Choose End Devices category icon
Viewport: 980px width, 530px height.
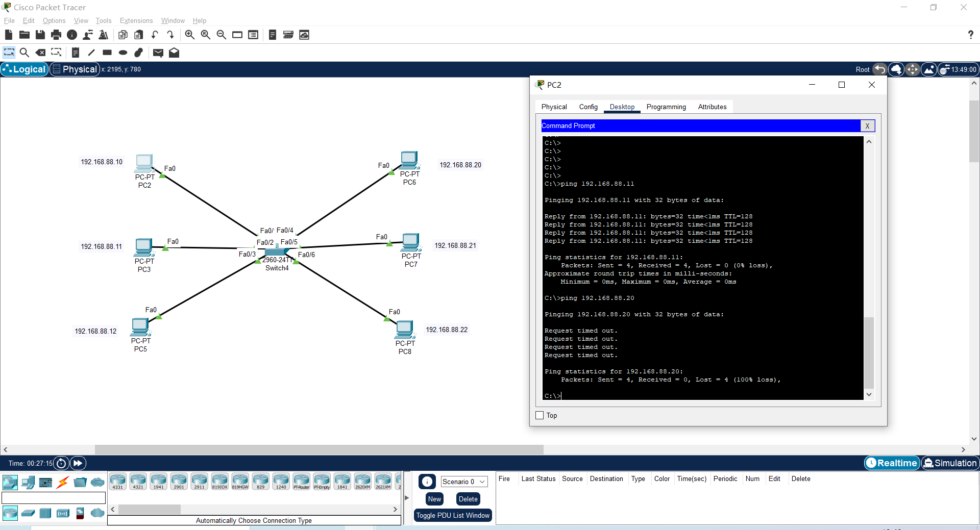coord(28,482)
